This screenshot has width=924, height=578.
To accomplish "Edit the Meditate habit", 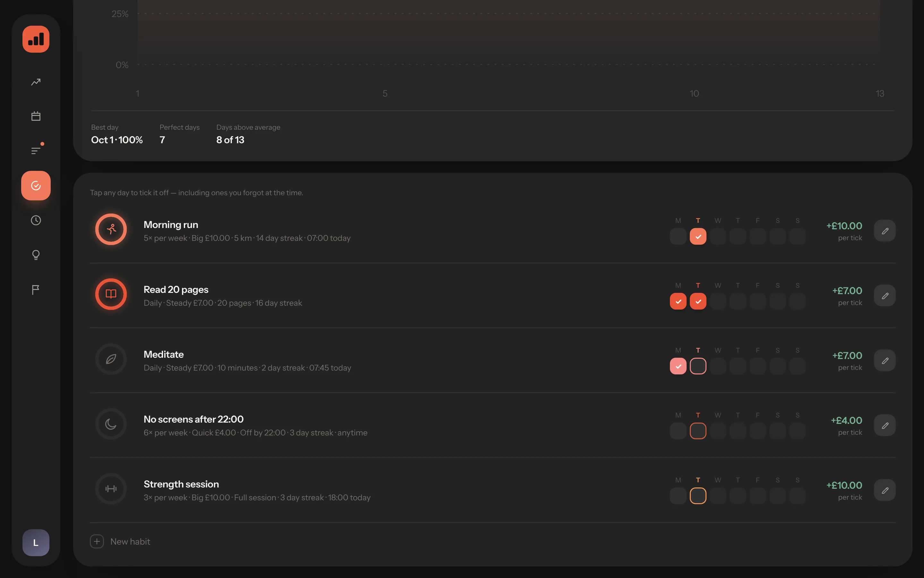I will pyautogui.click(x=885, y=361).
